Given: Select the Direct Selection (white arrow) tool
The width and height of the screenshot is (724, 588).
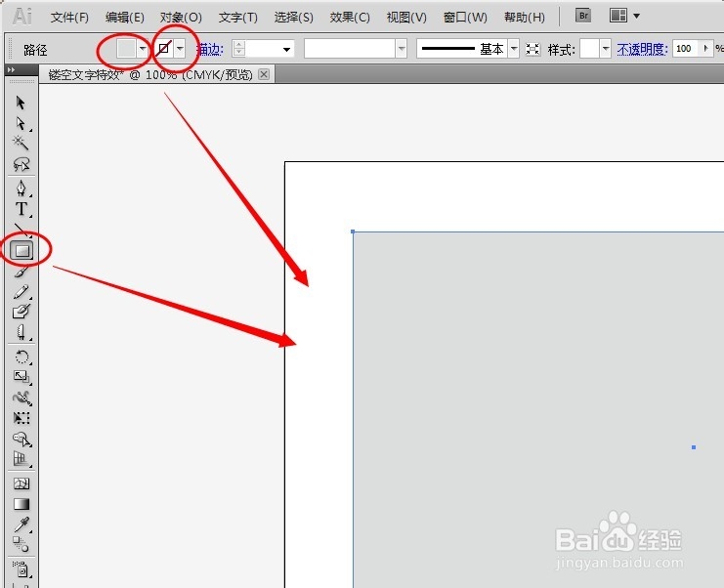Looking at the screenshot, I should coord(21,123).
